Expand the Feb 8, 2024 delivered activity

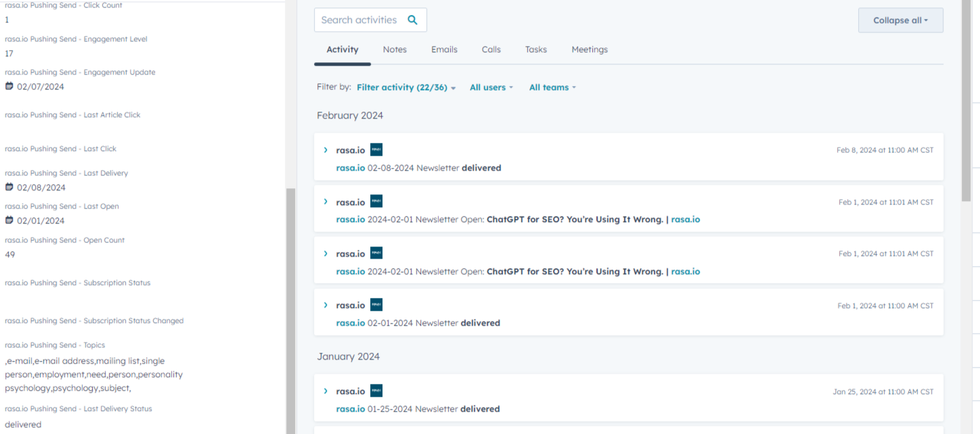tap(326, 150)
